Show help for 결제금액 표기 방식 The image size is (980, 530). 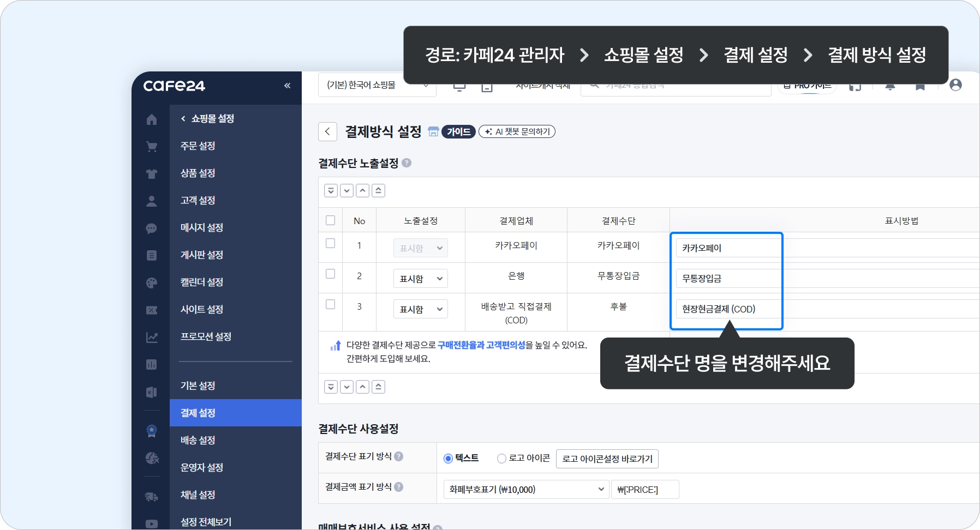coord(399,487)
